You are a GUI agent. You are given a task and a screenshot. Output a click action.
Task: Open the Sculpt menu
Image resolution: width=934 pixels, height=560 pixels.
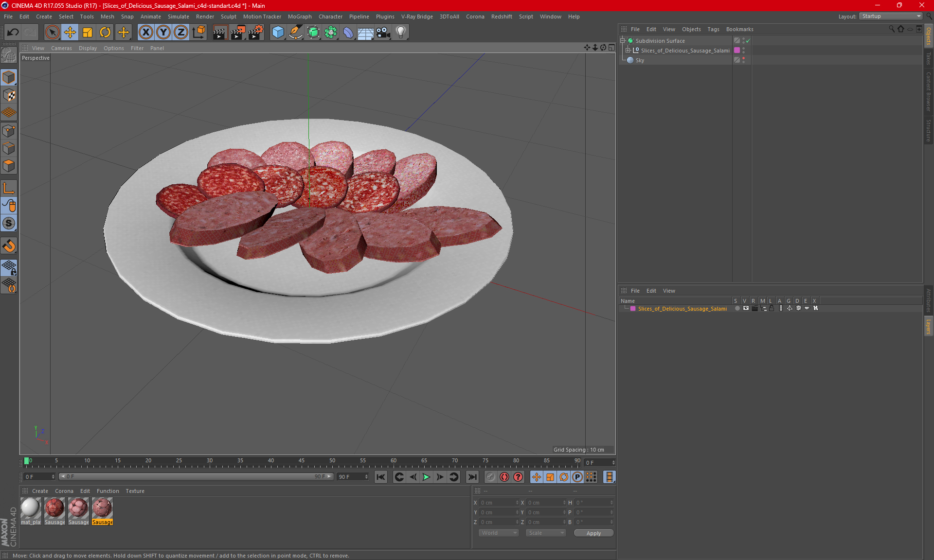228,17
